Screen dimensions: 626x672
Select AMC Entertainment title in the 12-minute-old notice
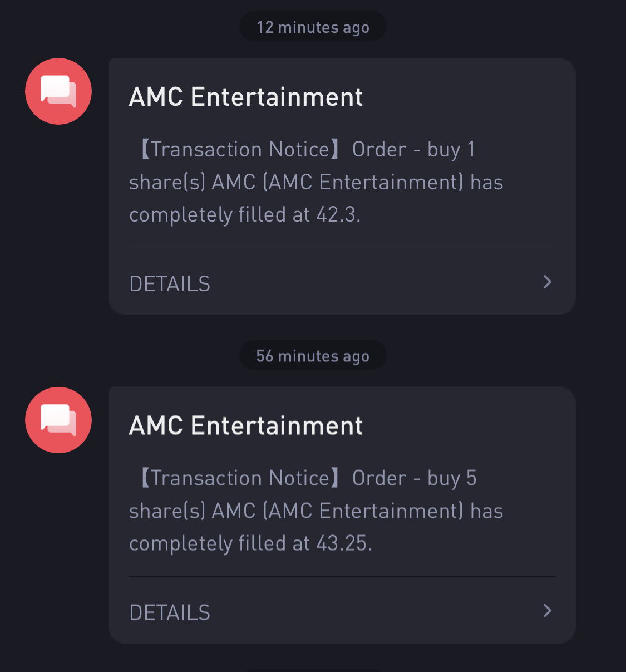pos(246,97)
